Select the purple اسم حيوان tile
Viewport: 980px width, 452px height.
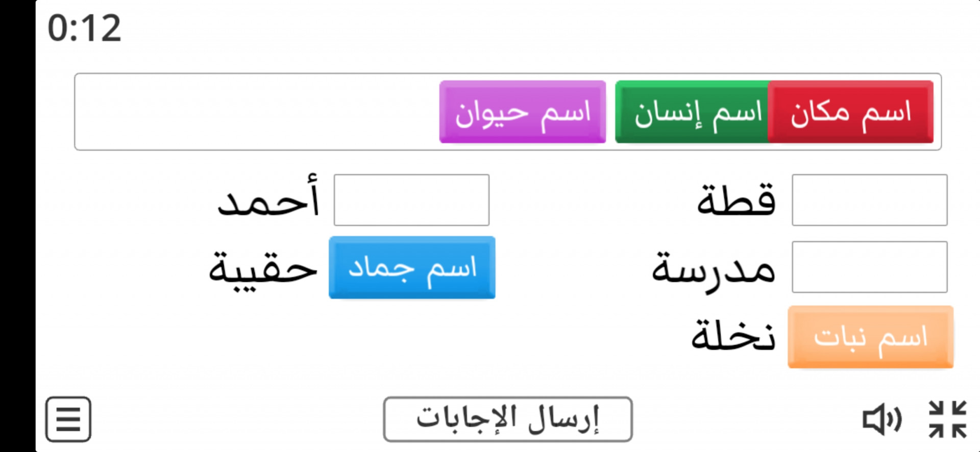coord(523,112)
